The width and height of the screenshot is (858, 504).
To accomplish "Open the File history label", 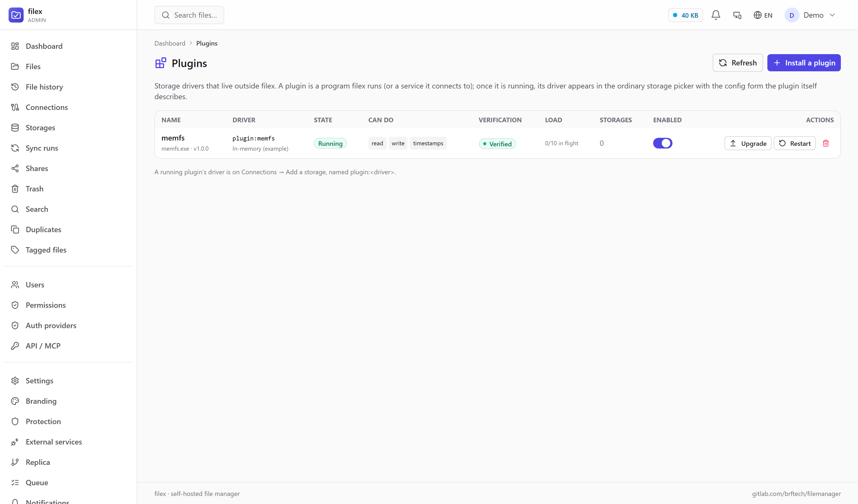I will point(44,87).
